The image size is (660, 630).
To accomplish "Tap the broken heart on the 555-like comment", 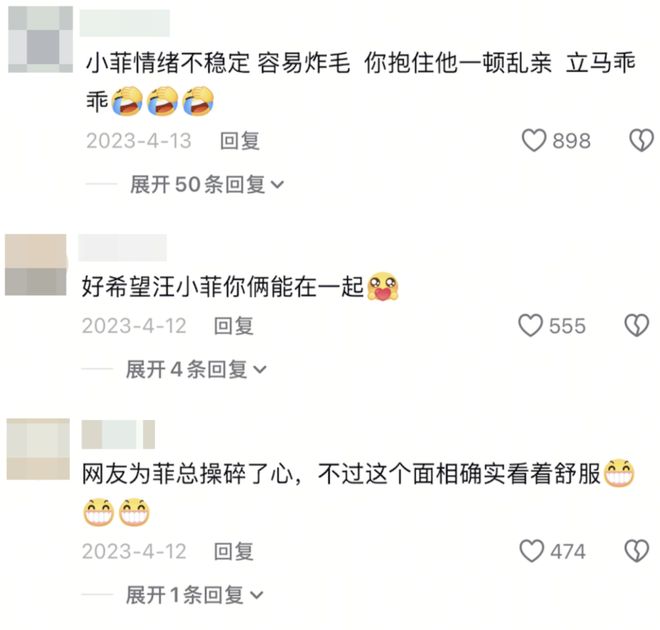I will click(x=636, y=326).
